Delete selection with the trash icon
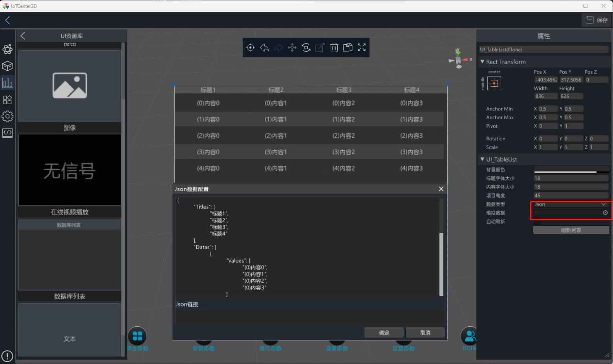 click(x=334, y=47)
